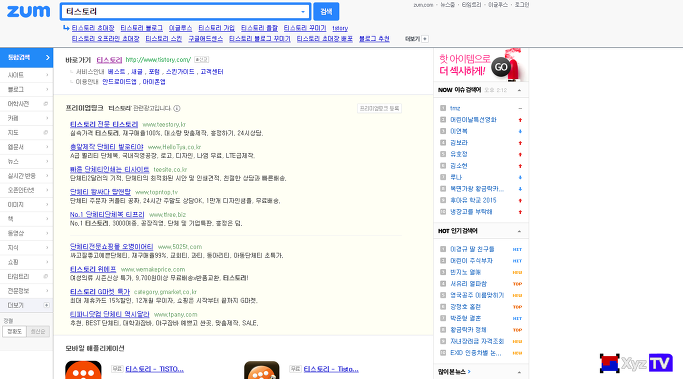This screenshot has width=683, height=379.
Task: Select the 책 category in sidebar
Action: click(26, 219)
